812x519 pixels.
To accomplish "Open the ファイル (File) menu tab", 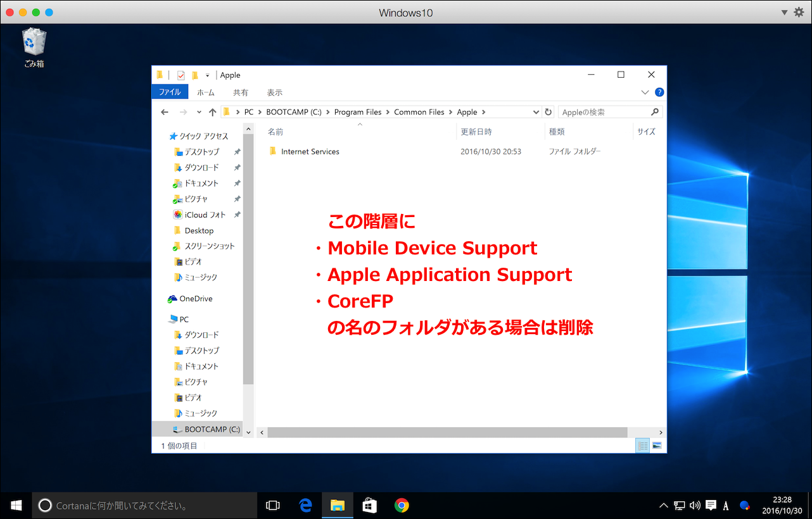I will coord(169,92).
